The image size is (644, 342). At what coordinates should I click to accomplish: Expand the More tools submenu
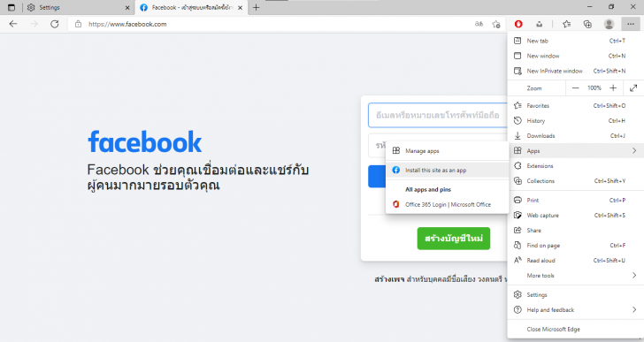pyautogui.click(x=575, y=276)
